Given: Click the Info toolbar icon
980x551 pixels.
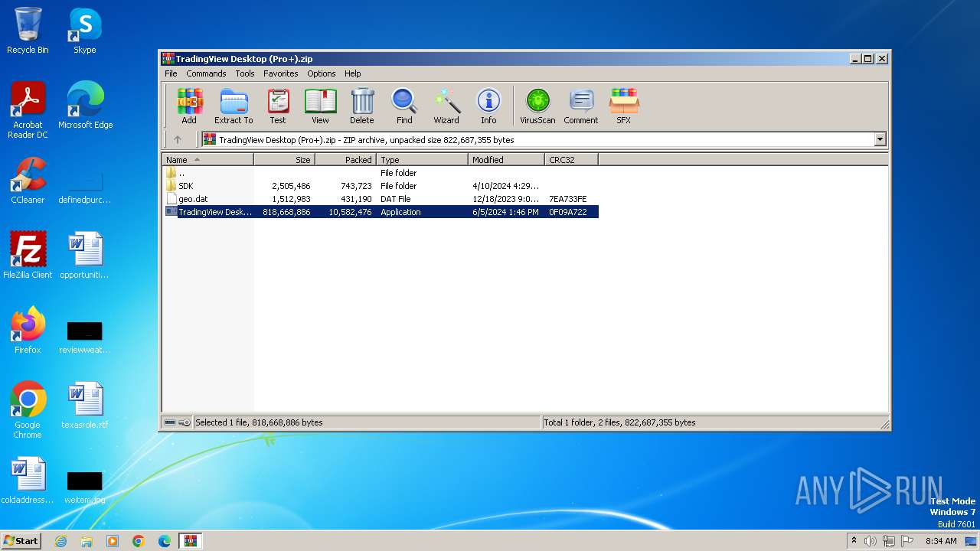Looking at the screenshot, I should pos(488,106).
